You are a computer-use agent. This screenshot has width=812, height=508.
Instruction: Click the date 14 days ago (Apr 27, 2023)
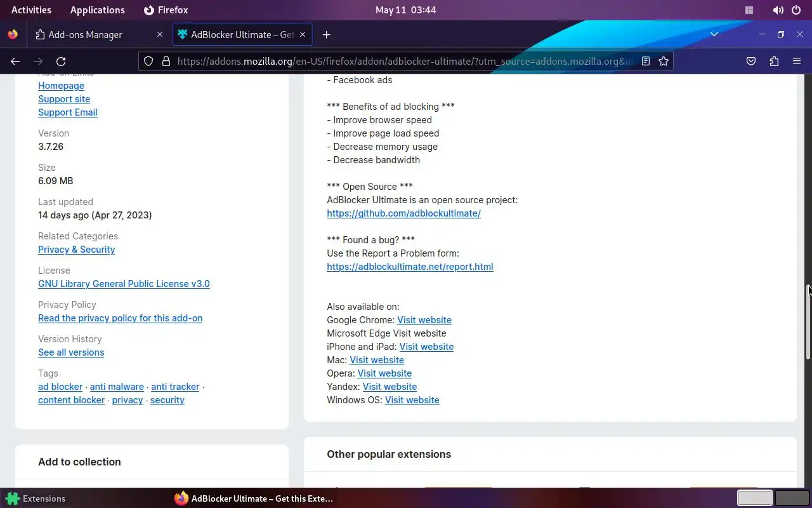(x=95, y=215)
